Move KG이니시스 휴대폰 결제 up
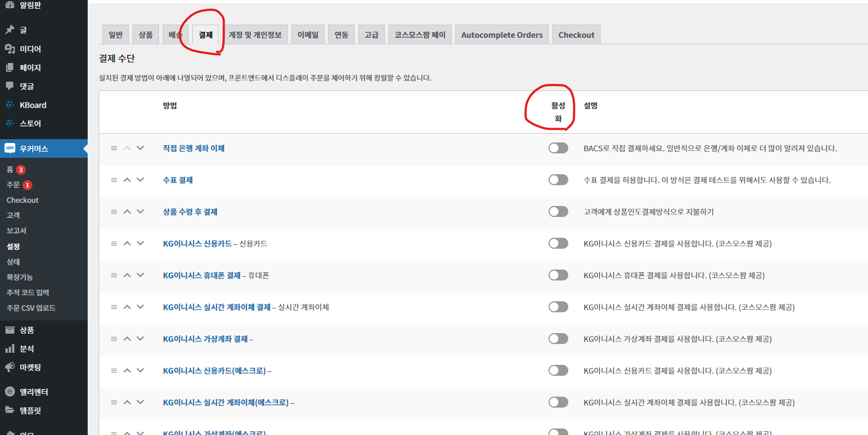Screen dimensions: 868x435 (x=127, y=275)
